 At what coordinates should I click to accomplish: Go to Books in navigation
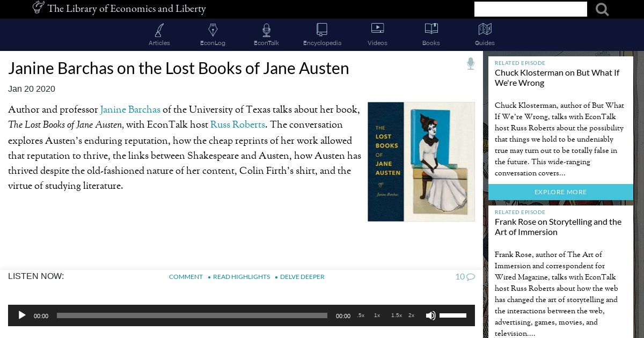tap(431, 43)
